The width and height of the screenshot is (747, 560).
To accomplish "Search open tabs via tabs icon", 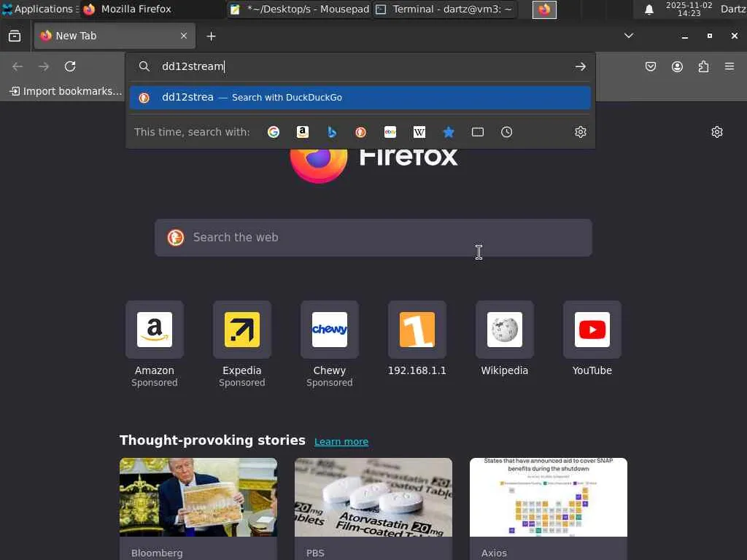I will pyautogui.click(x=477, y=132).
